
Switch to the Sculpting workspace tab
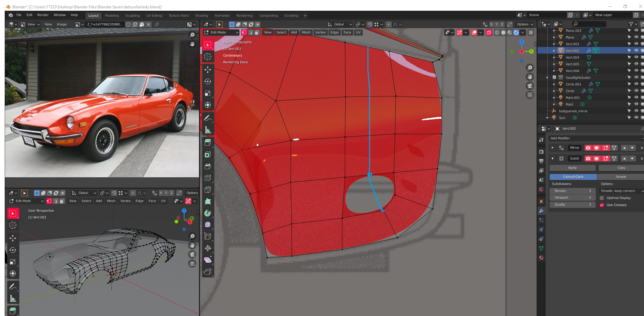point(132,16)
